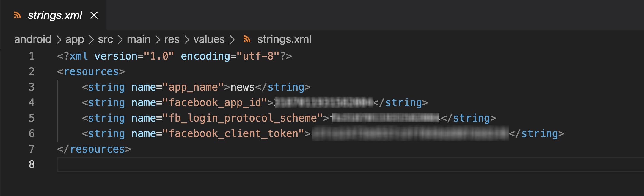Click the fb_login_protocol_scheme string line
Viewport: 644px width, 196px height.
244,118
